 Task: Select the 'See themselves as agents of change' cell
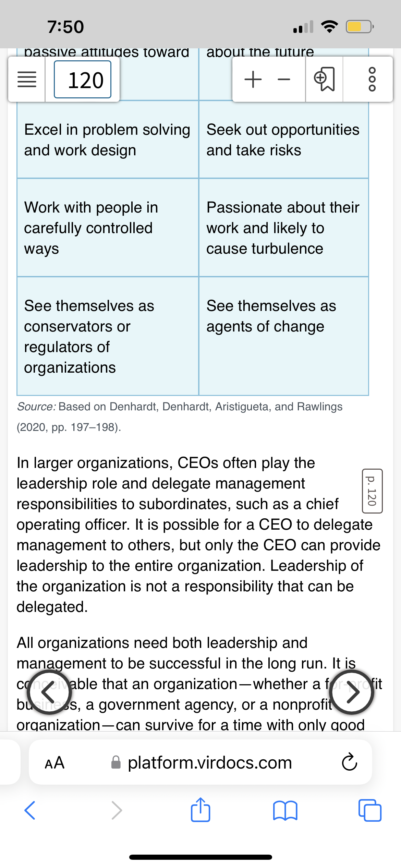coord(284,336)
